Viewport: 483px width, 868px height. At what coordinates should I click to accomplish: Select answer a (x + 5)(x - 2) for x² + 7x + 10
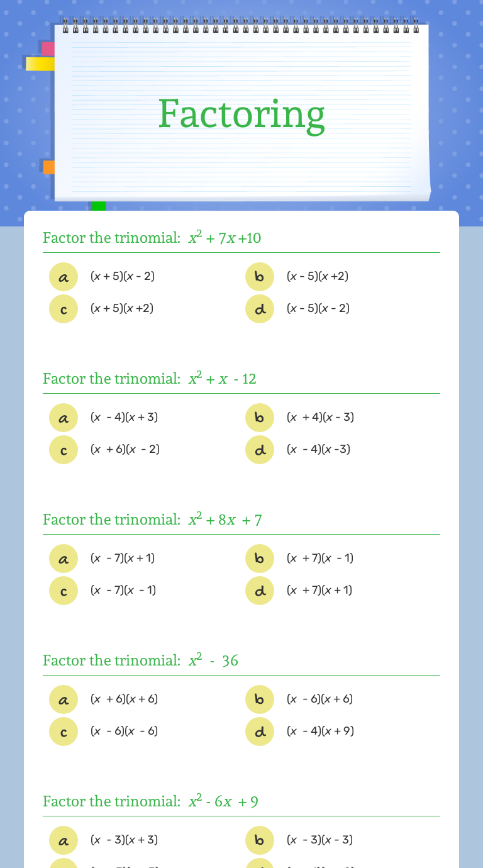pyautogui.click(x=64, y=277)
